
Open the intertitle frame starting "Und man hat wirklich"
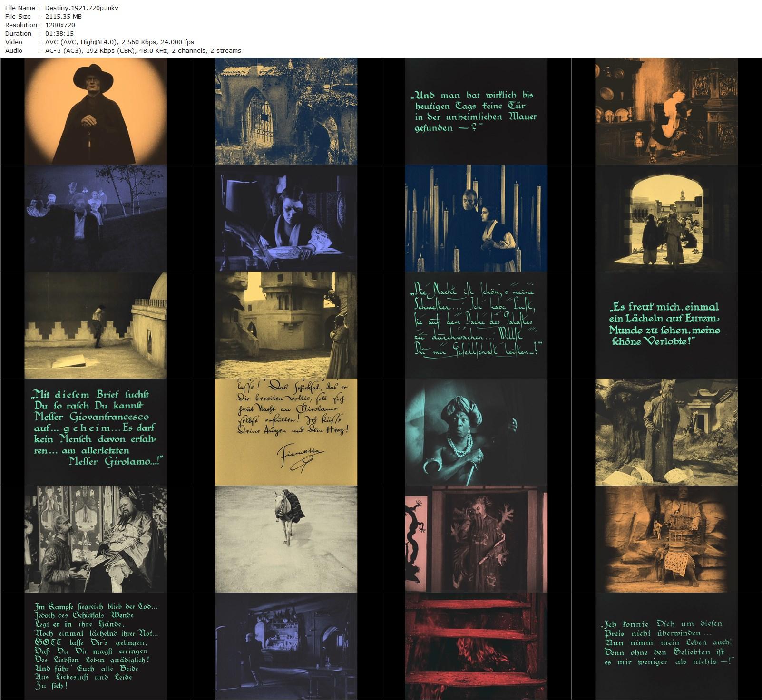tap(476, 111)
